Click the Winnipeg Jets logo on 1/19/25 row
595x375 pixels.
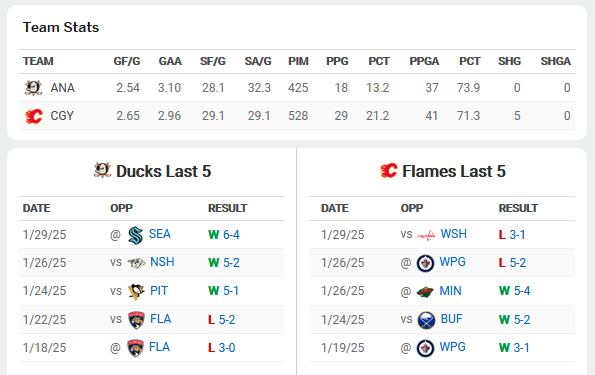click(425, 348)
